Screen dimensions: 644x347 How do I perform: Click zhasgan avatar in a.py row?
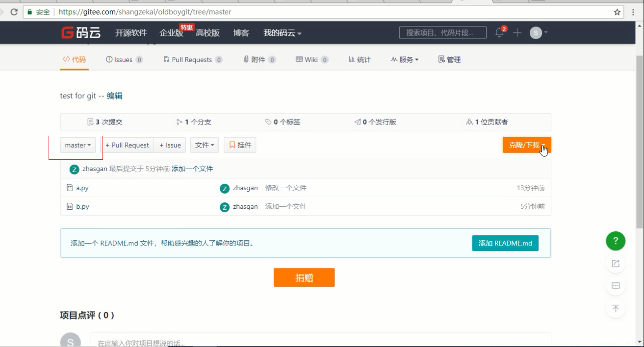click(225, 188)
